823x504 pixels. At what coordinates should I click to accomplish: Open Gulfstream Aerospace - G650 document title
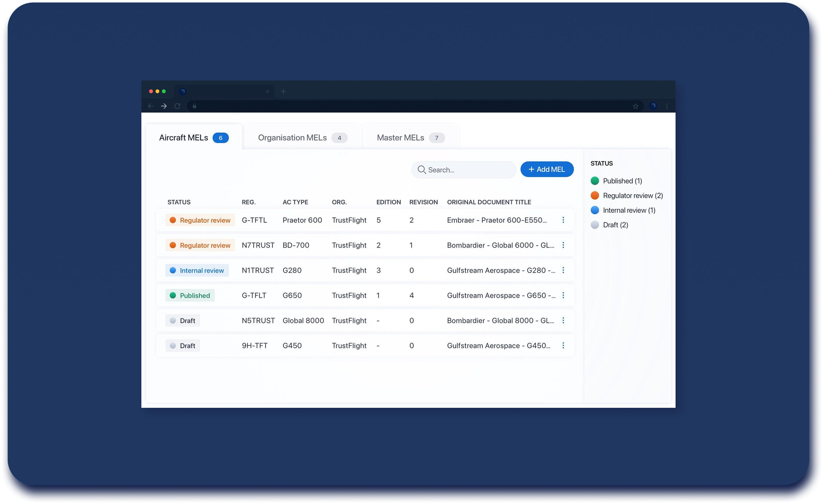pyautogui.click(x=501, y=295)
